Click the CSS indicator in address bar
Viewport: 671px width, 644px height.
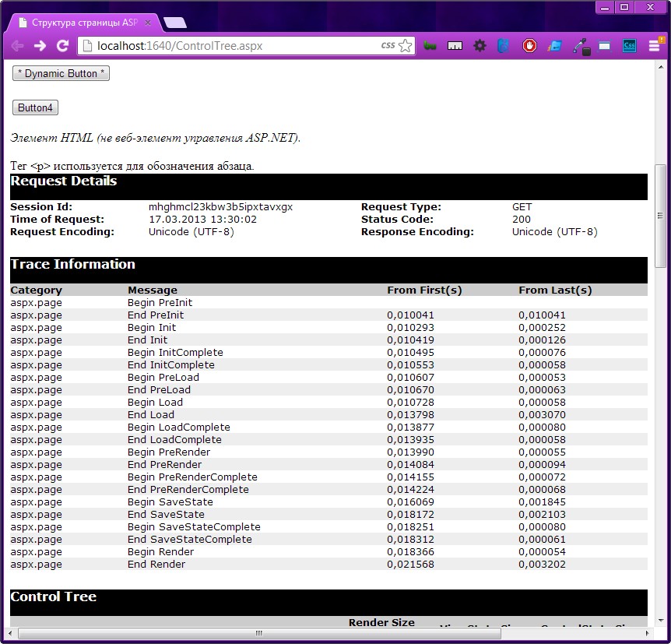[388, 45]
